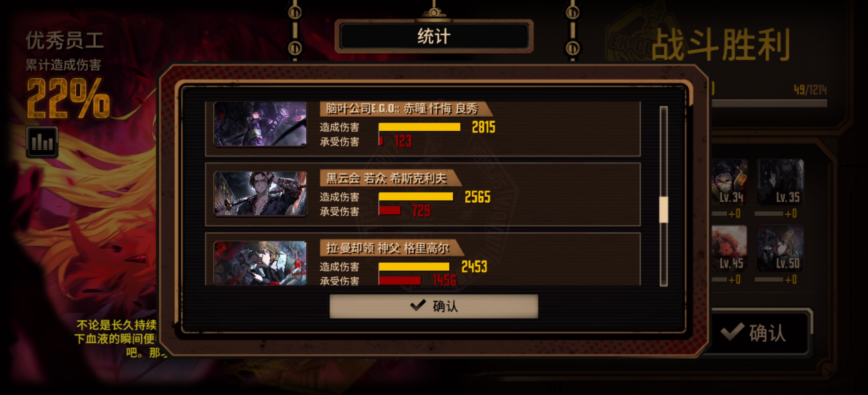Click the 49/1214 experience progress bar
The height and width of the screenshot is (395, 868).
point(769,104)
